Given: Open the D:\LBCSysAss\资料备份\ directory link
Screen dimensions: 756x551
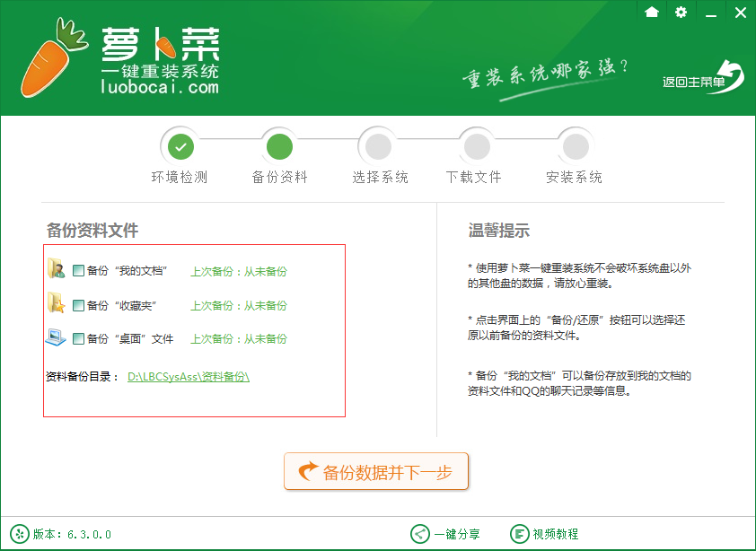Looking at the screenshot, I should point(188,377).
